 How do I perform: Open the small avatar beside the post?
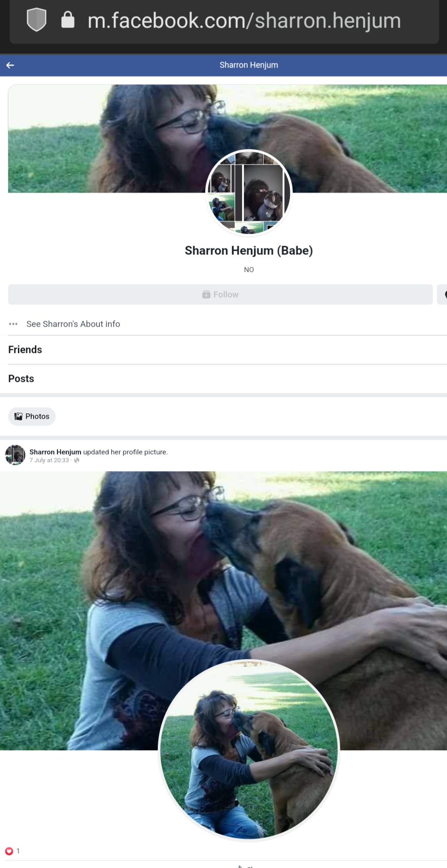click(x=15, y=455)
